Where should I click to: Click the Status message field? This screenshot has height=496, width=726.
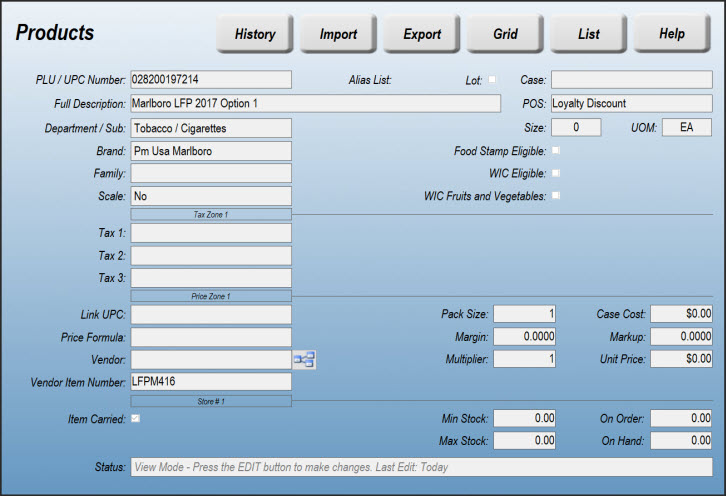[421, 467]
